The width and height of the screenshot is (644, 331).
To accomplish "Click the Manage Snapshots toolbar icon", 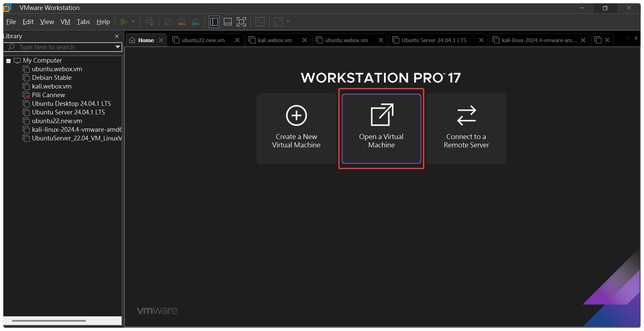I will [x=196, y=22].
